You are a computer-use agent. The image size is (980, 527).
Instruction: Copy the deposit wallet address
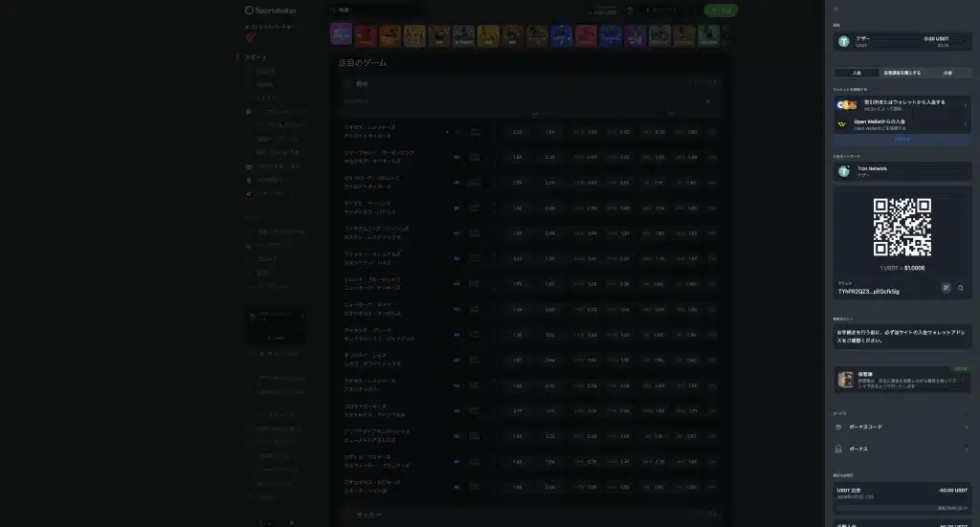(961, 287)
